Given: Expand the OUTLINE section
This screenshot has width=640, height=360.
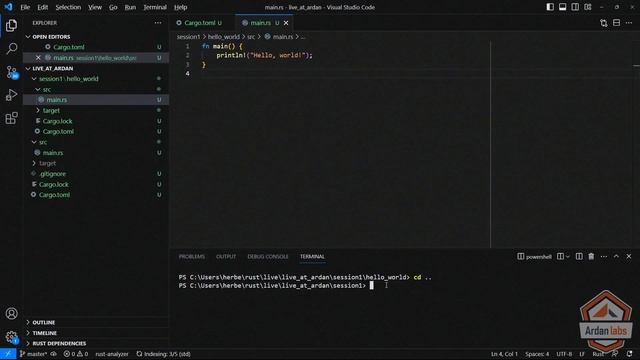Looking at the screenshot, I should [x=96, y=322].
